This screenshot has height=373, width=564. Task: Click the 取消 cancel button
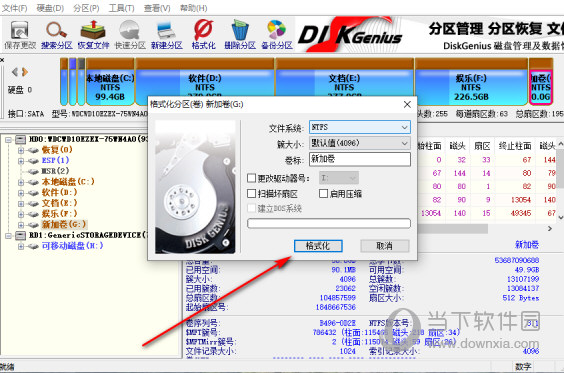385,246
